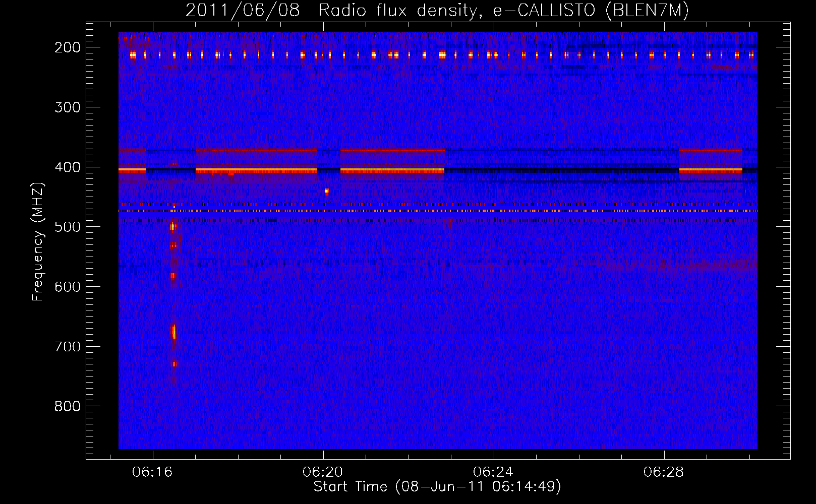Click the 400 frequency tick label

(x=68, y=167)
